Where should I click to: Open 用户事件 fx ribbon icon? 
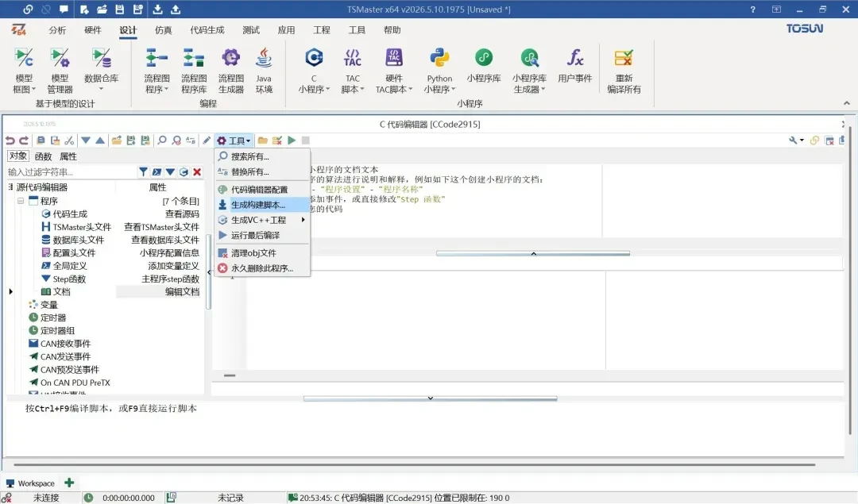tap(574, 66)
